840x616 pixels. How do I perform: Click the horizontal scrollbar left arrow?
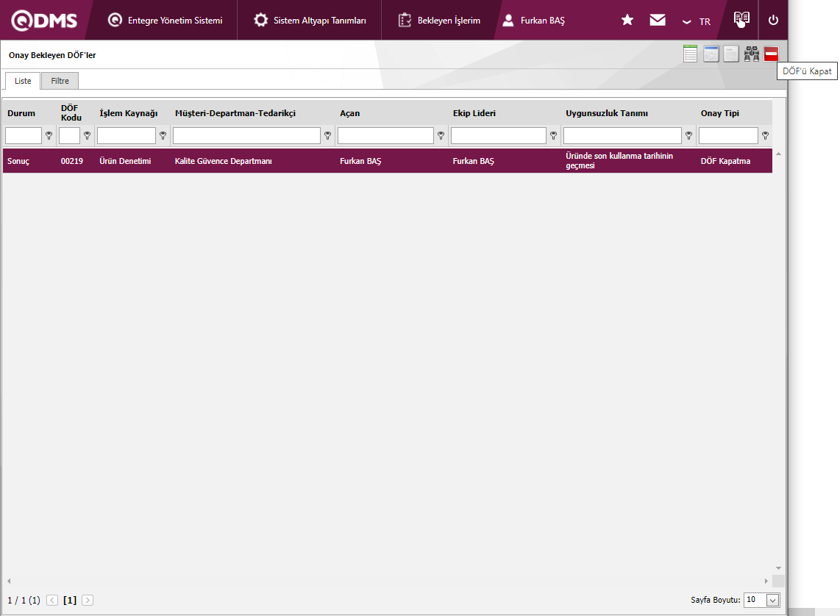coord(9,581)
